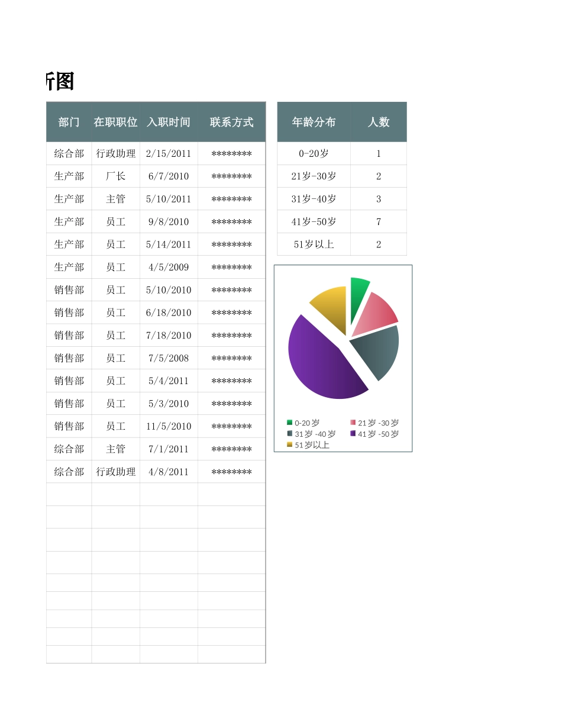Select the 厂长 position cell

pyautogui.click(x=115, y=176)
